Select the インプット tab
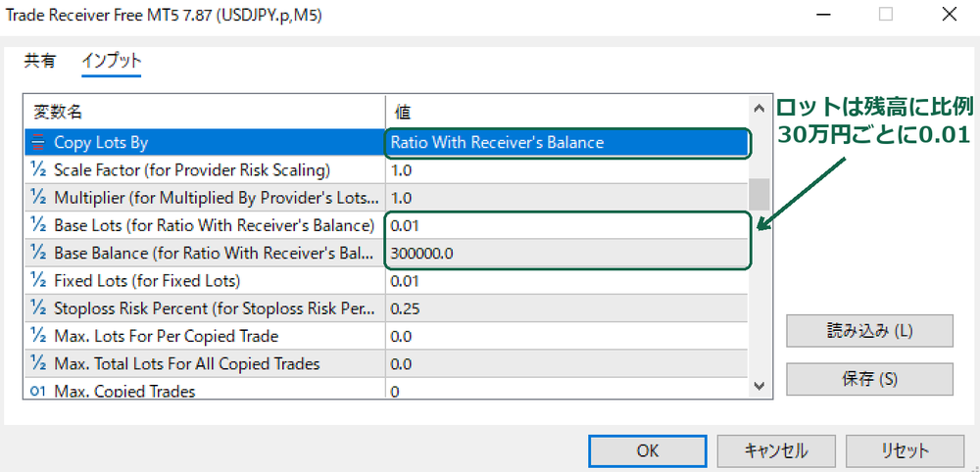 click(112, 61)
